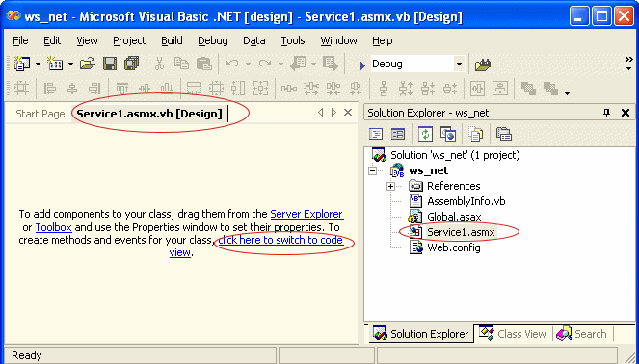
Task: Open the Debug configuration combo box
Action: (417, 64)
